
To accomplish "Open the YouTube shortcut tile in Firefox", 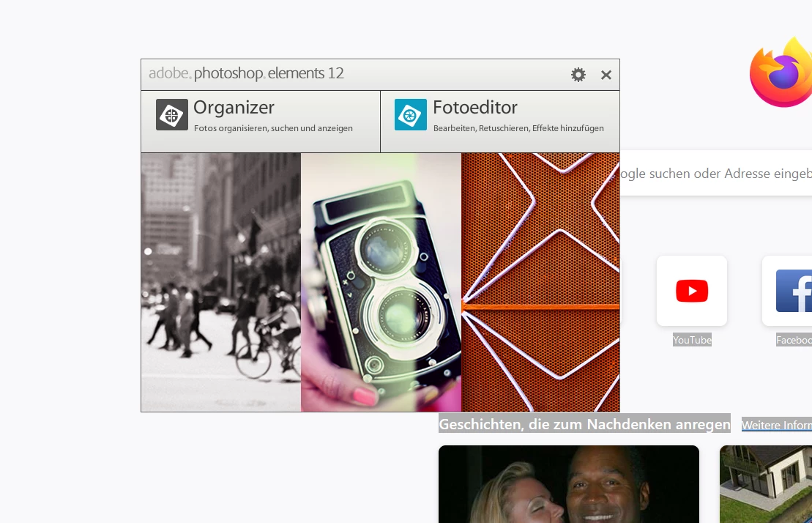I will (x=692, y=291).
